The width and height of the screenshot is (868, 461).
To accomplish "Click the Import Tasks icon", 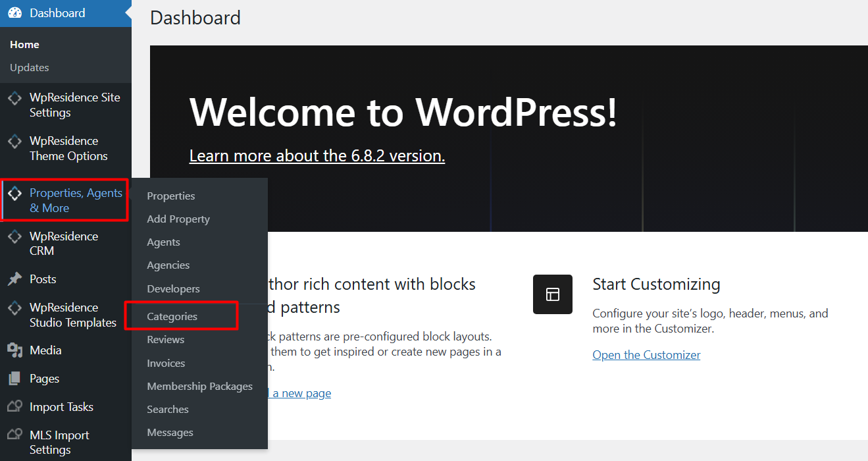I will [x=14, y=407].
